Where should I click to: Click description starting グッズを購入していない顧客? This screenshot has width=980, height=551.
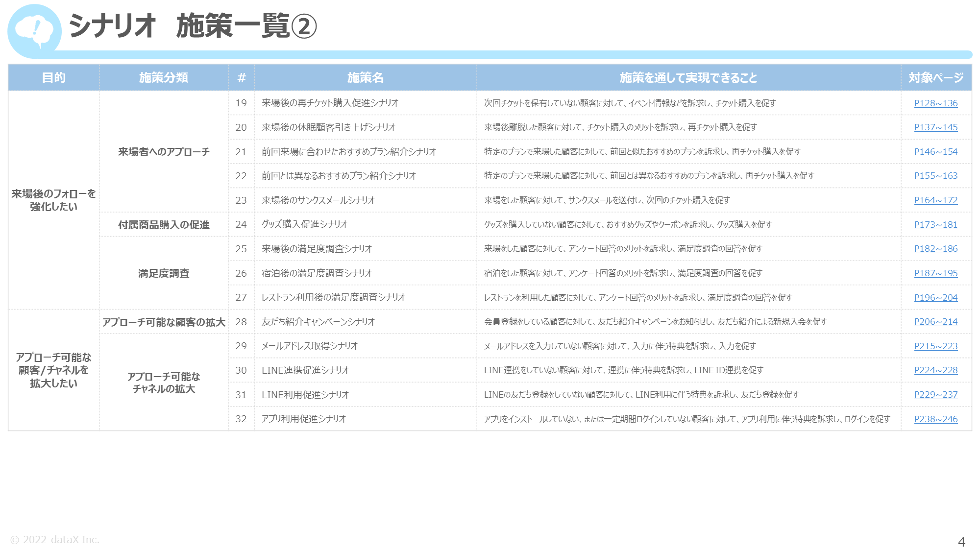pyautogui.click(x=628, y=224)
